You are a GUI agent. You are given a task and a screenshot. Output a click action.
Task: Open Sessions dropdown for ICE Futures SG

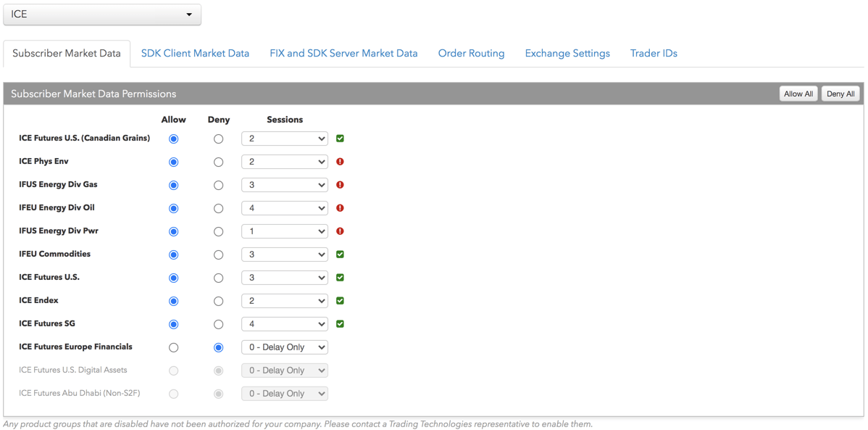[x=285, y=323]
